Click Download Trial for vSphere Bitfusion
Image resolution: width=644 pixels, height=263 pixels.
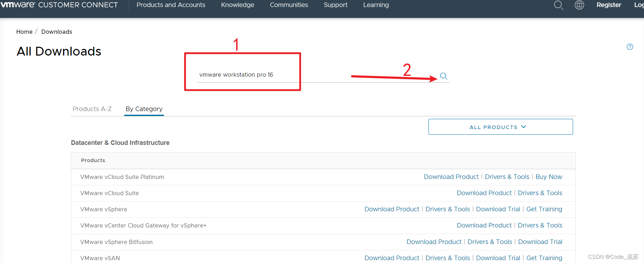[540, 242]
